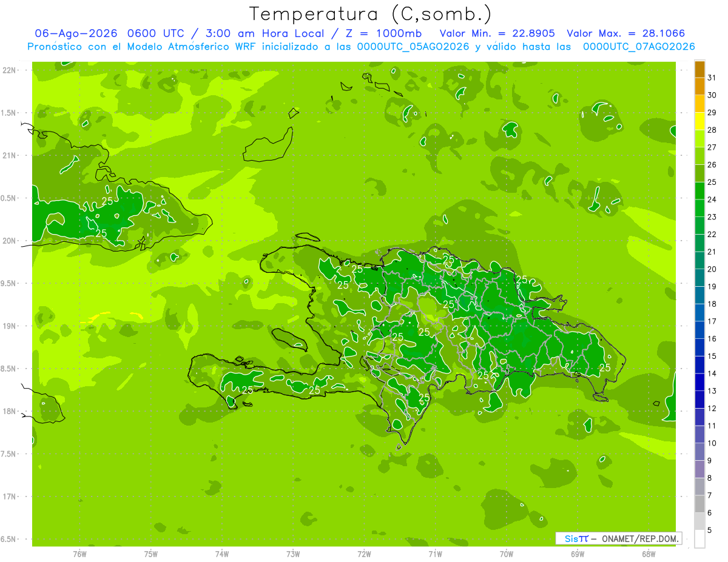
Task: Click legend value '30' on the color scale
Action: pos(712,95)
